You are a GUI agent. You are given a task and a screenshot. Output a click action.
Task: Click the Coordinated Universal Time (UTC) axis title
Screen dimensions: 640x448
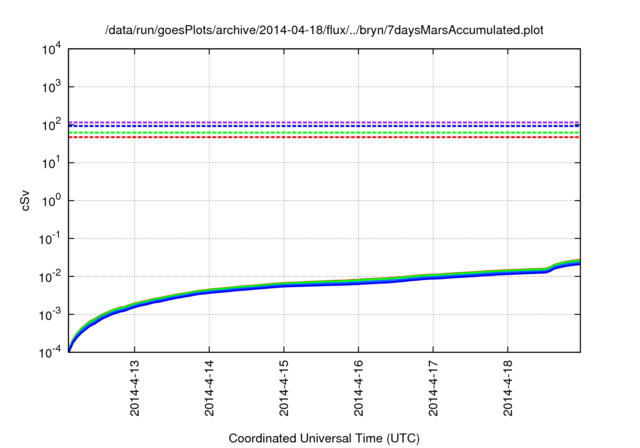pyautogui.click(x=324, y=438)
